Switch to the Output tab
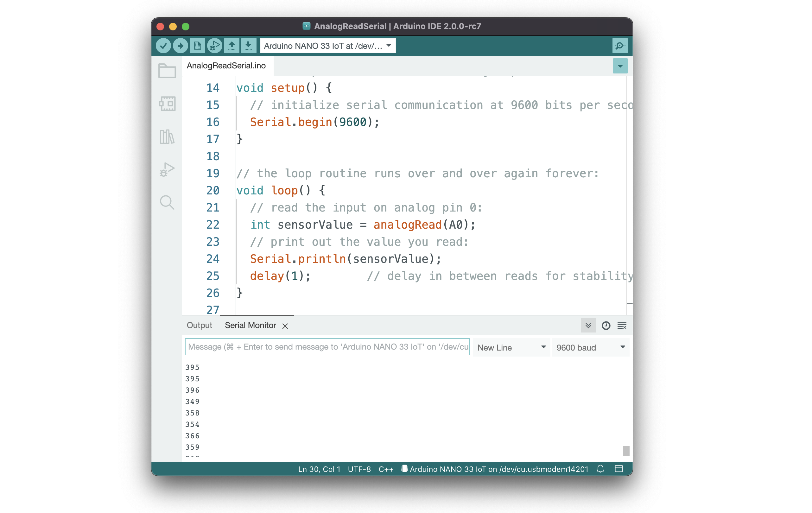This screenshot has height=513, width=812. pyautogui.click(x=199, y=325)
